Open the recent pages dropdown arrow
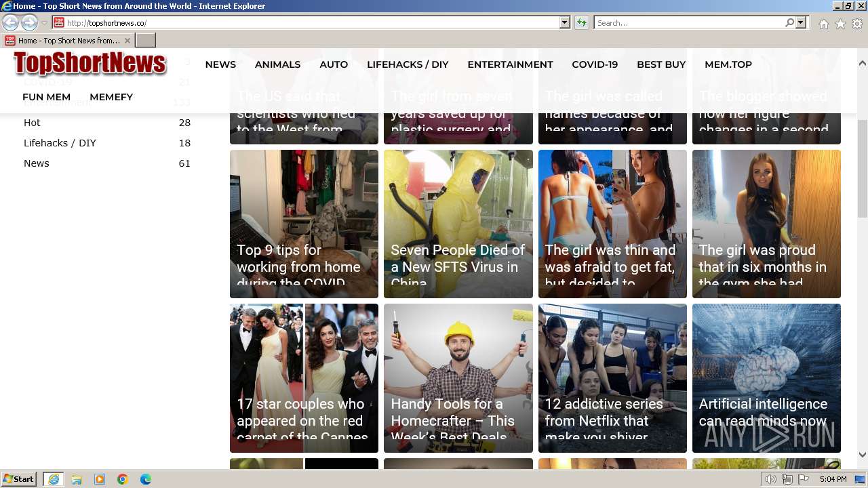Viewport: 868px width, 488px height. coord(44,22)
